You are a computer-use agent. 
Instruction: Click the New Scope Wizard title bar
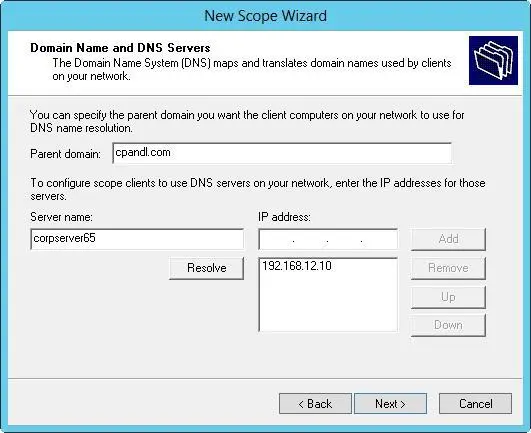click(266, 16)
